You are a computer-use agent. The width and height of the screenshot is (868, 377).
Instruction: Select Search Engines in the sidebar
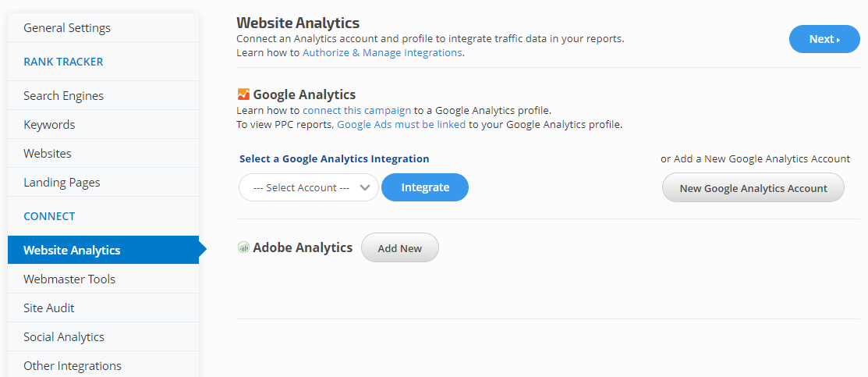[x=63, y=96]
